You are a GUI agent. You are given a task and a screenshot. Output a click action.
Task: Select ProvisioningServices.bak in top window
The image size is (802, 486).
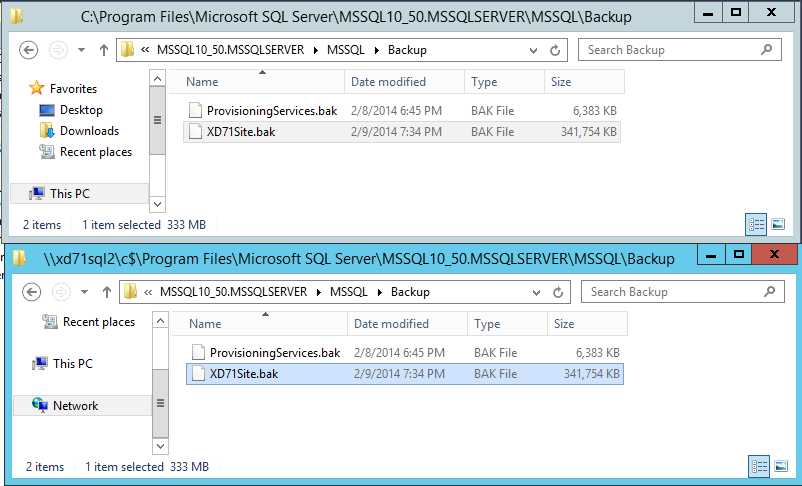pos(271,111)
